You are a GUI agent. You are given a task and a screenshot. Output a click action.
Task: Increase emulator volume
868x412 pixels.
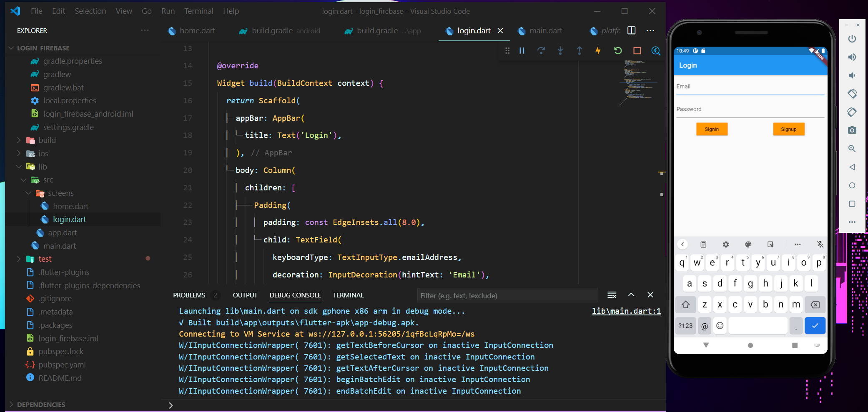click(x=852, y=57)
